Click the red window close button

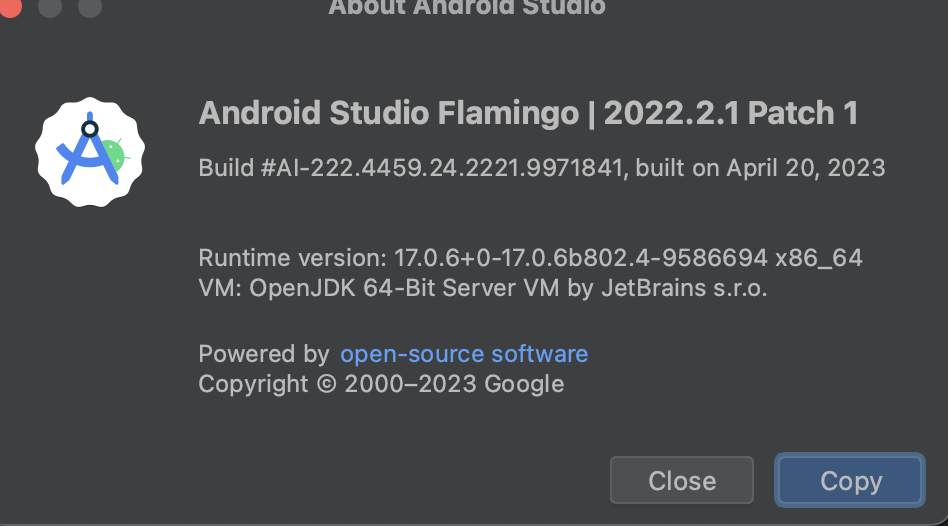(x=10, y=6)
